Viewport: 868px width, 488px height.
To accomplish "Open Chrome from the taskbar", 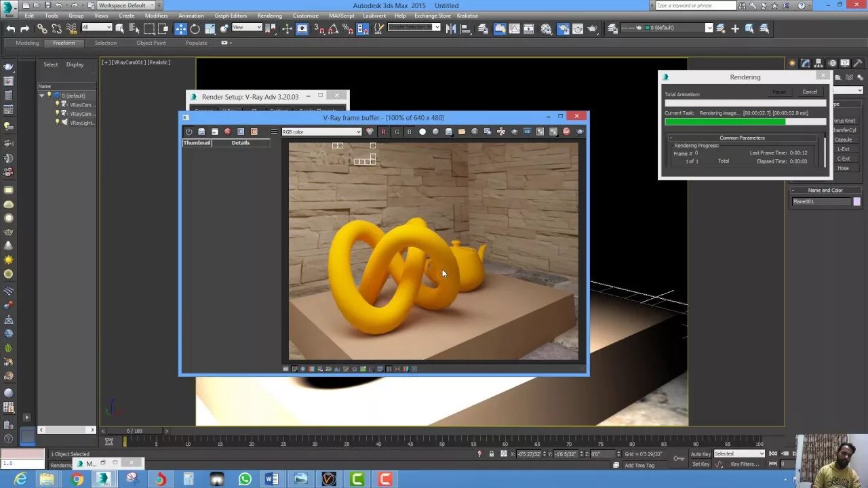I will pos(77,479).
